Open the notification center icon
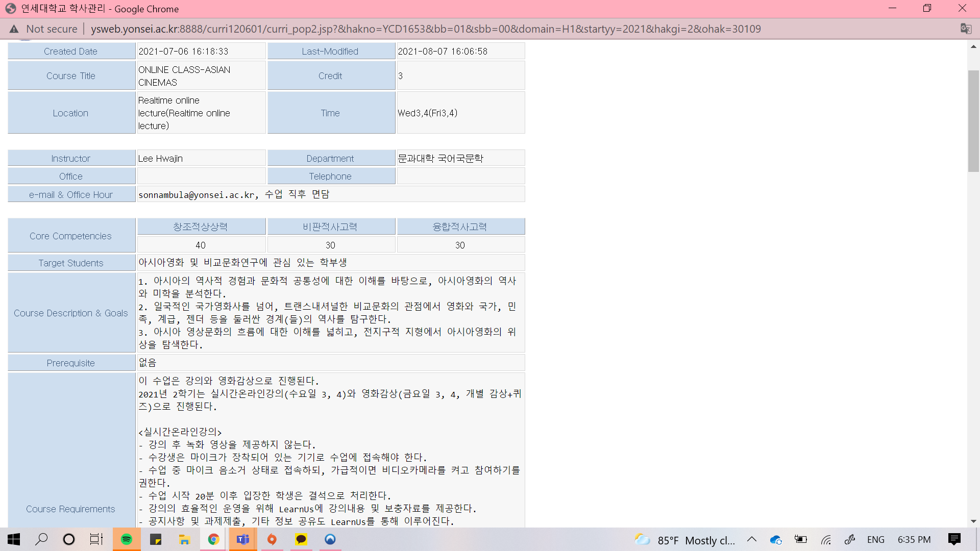Image resolution: width=980 pixels, height=551 pixels. click(954, 539)
